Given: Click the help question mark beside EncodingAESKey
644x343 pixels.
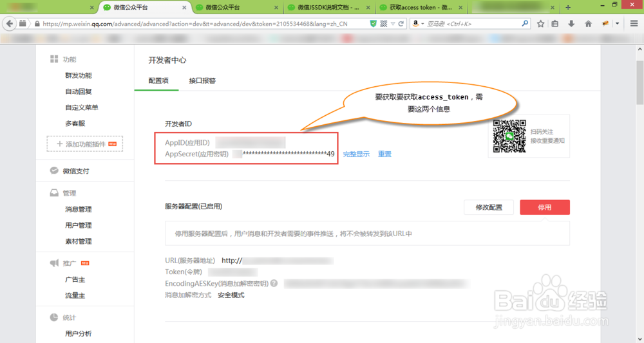Looking at the screenshot, I should click(x=274, y=283).
